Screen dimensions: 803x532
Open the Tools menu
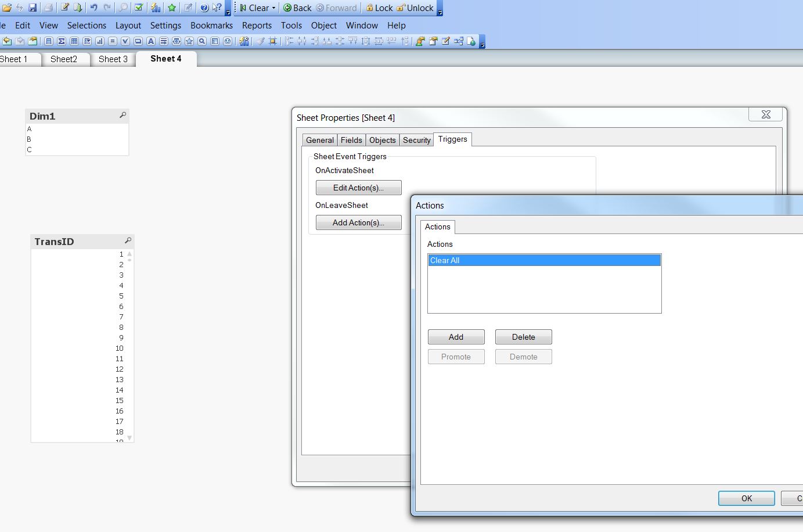pos(291,26)
